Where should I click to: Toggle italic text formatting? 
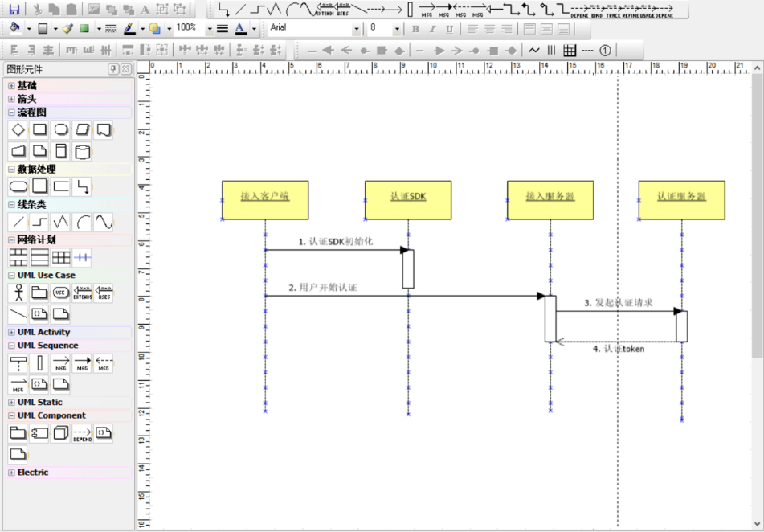click(432, 29)
